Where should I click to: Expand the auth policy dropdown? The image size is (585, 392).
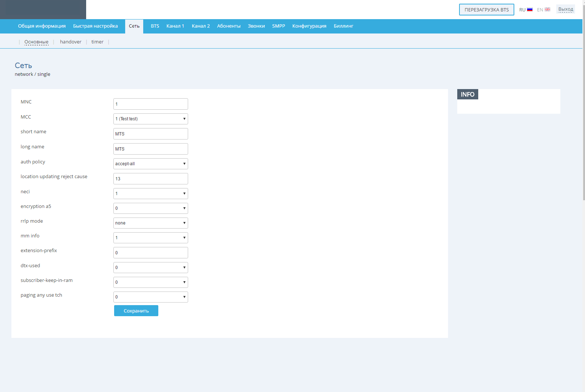coord(151,164)
